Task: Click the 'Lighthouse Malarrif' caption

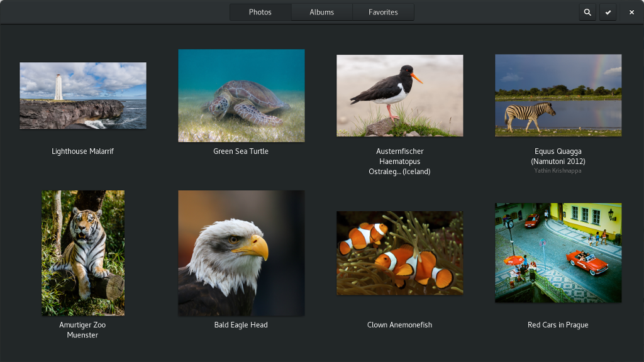Action: [83, 151]
